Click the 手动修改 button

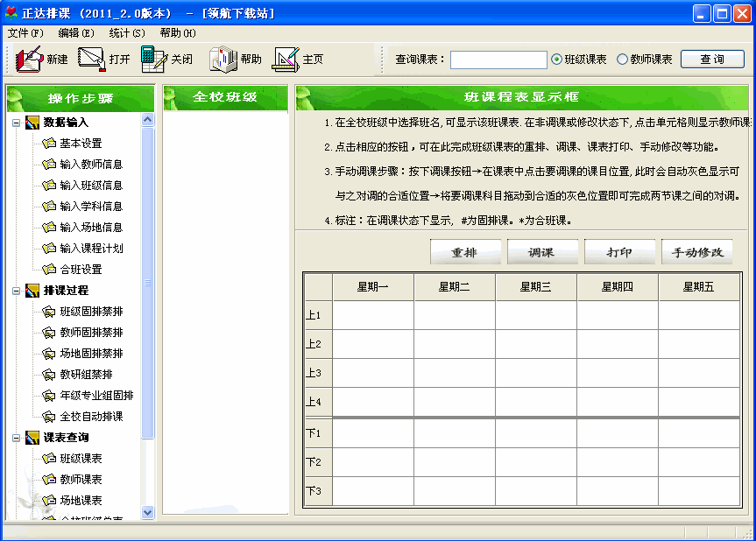pyautogui.click(x=696, y=251)
